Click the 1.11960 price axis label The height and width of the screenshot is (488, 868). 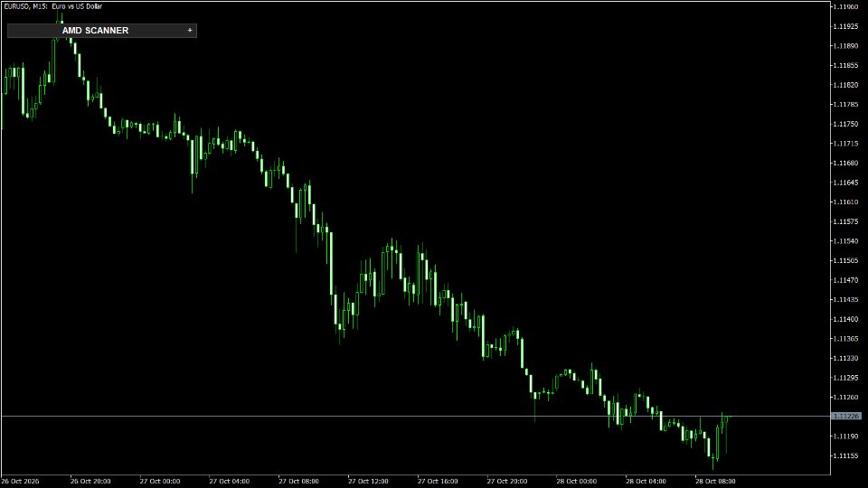(x=845, y=6)
